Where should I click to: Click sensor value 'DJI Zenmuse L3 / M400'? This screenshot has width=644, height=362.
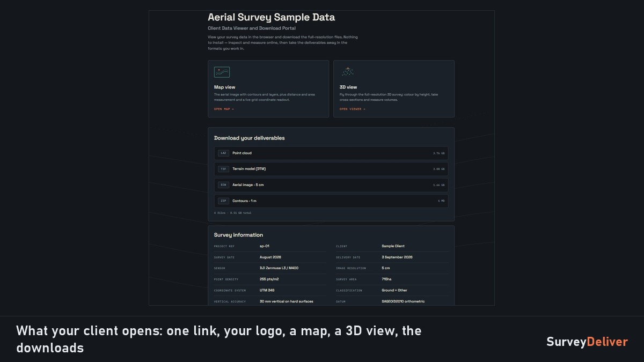click(x=278, y=268)
